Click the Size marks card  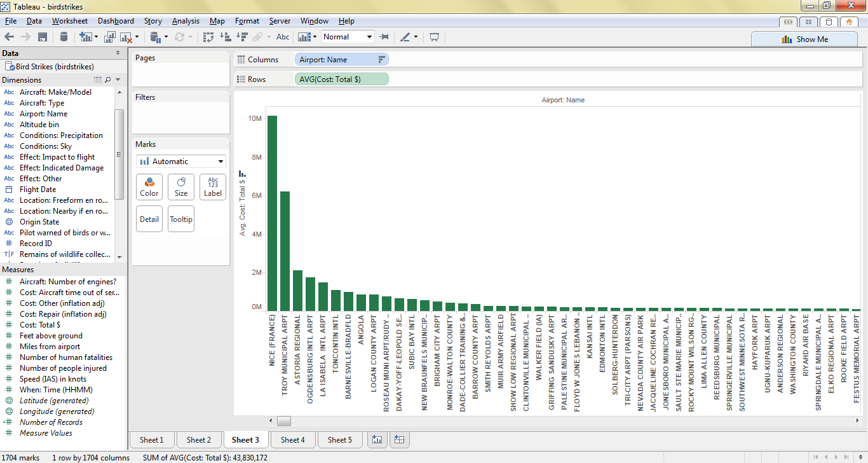pyautogui.click(x=181, y=187)
